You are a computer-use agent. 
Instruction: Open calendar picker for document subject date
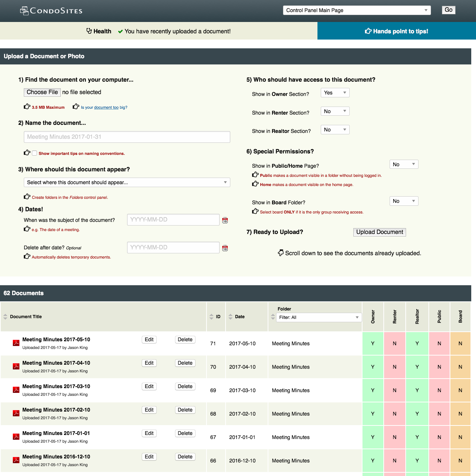point(225,220)
